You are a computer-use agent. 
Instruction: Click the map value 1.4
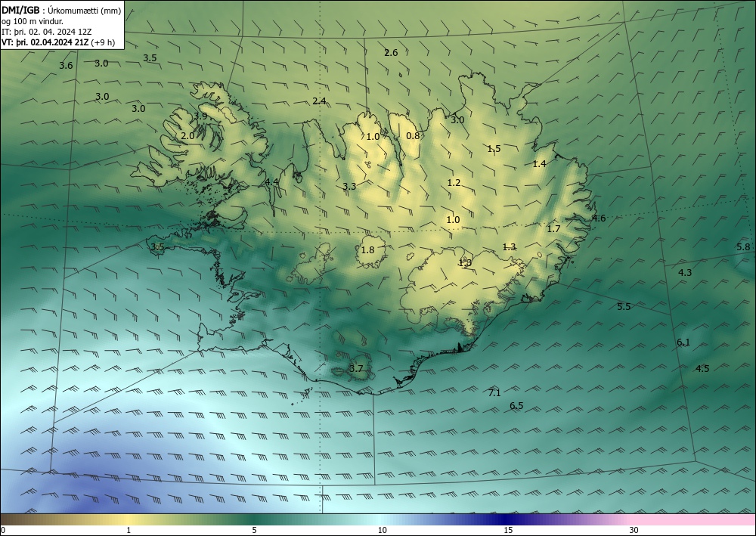coord(539,164)
